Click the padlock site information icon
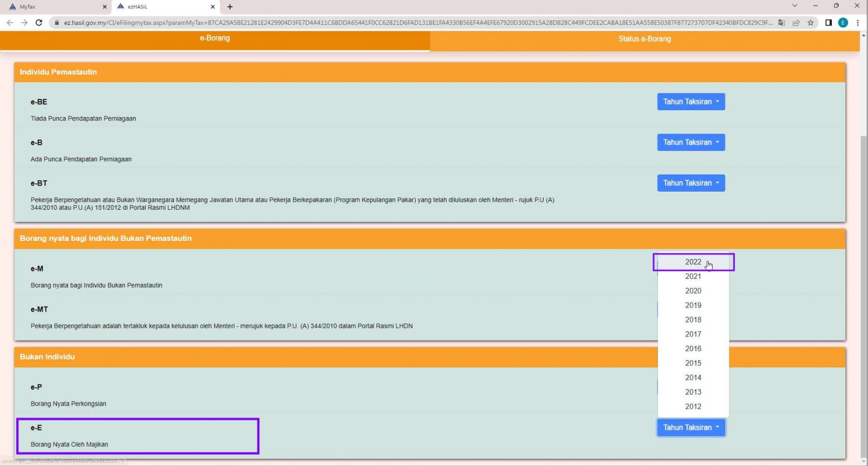This screenshot has width=868, height=466. click(58, 23)
